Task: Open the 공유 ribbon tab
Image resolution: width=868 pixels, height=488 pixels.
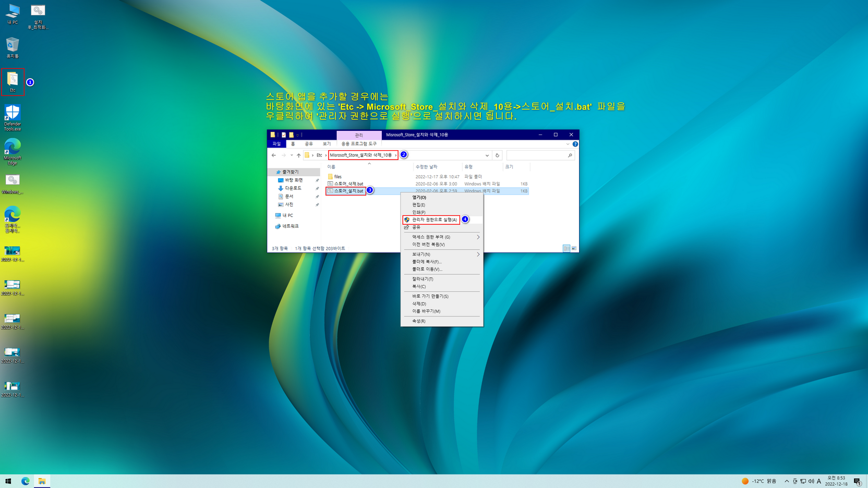Action: [x=309, y=144]
